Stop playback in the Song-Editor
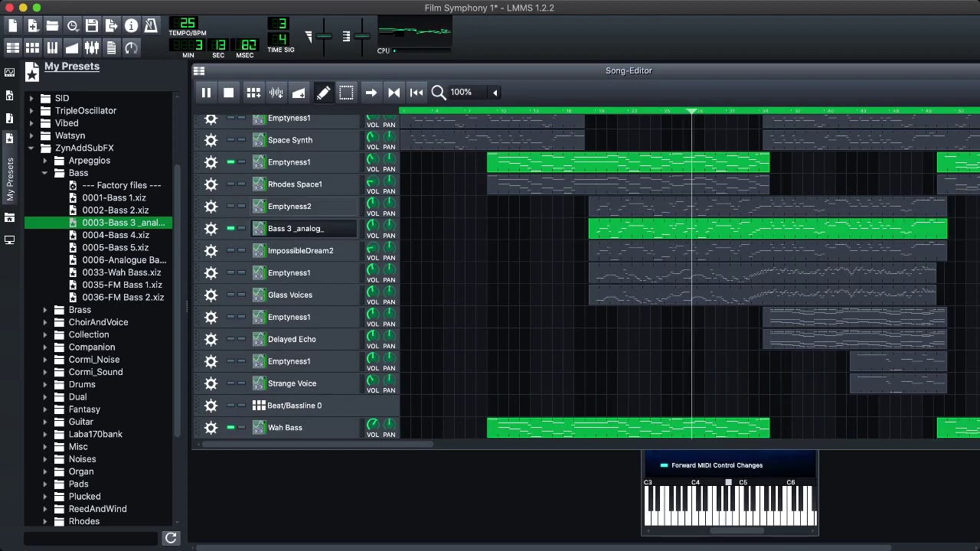The image size is (980, 551). click(228, 93)
